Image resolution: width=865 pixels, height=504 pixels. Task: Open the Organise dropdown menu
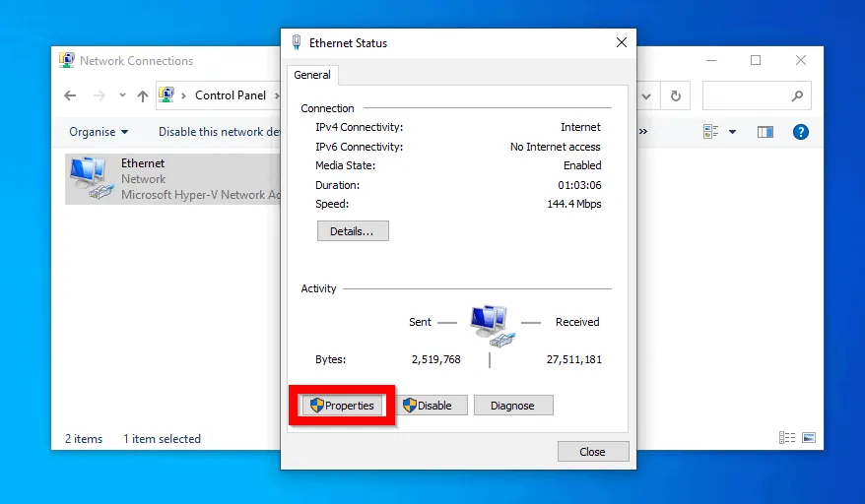click(x=98, y=132)
